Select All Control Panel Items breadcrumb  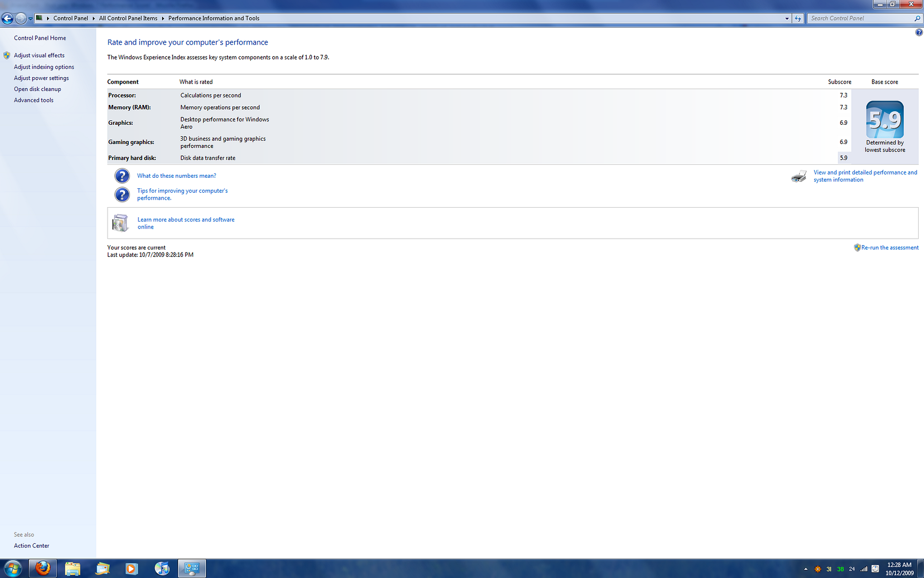pos(128,18)
